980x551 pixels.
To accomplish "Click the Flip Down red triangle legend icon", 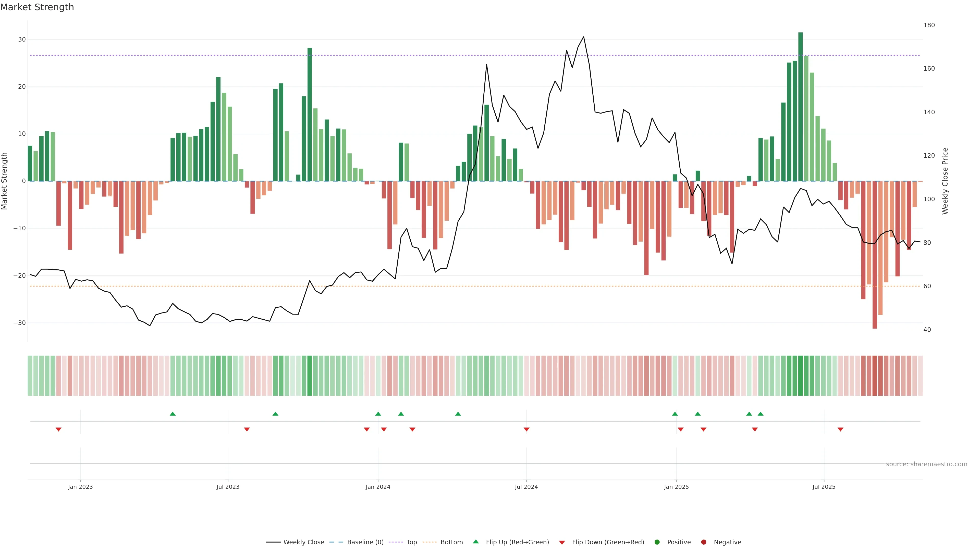I will [562, 543].
